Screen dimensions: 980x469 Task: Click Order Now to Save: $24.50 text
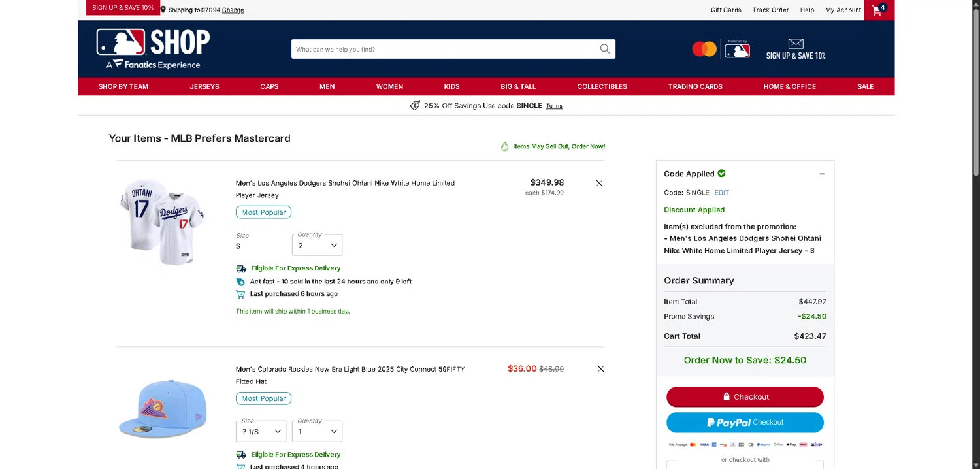tap(745, 360)
